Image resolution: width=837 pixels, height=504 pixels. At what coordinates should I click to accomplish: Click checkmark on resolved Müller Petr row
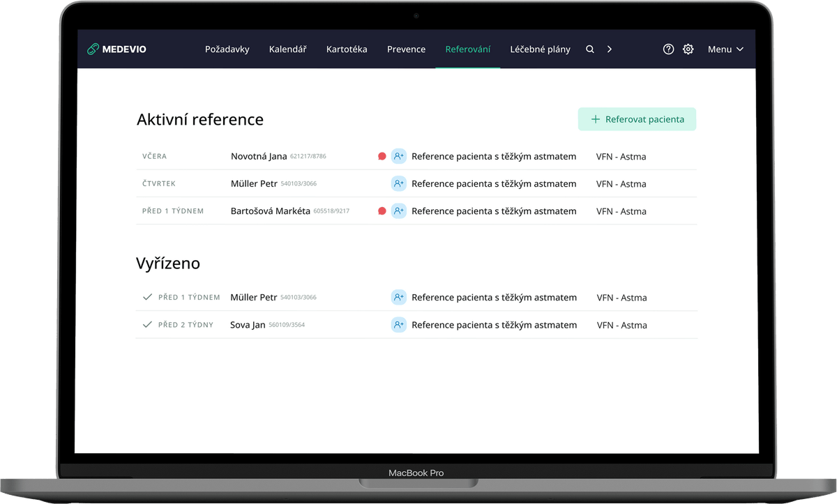pos(147,297)
